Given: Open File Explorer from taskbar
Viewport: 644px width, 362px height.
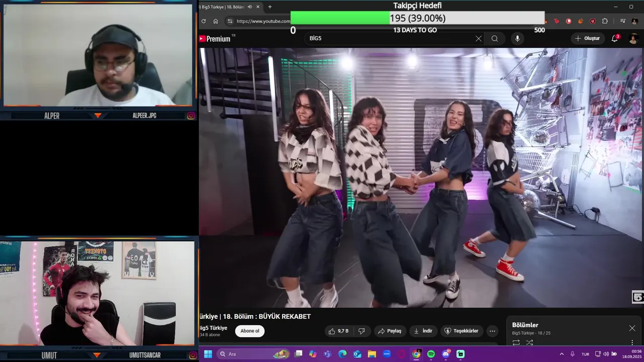Looking at the screenshot, I should coord(372,354).
